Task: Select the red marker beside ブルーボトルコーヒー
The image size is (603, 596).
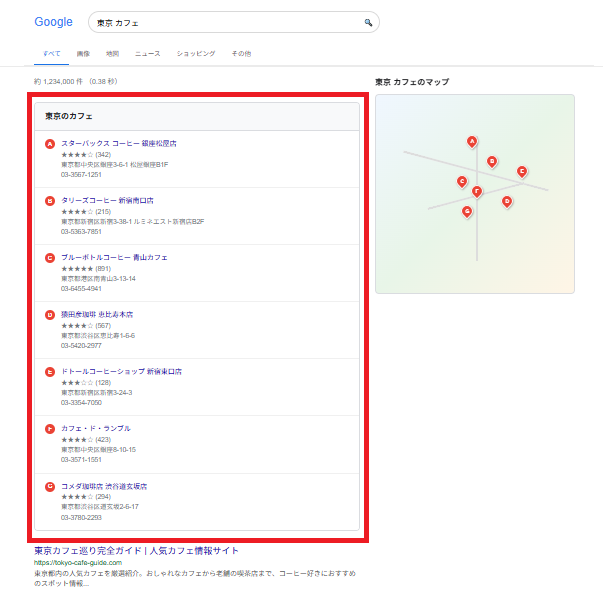Action: click(x=50, y=257)
